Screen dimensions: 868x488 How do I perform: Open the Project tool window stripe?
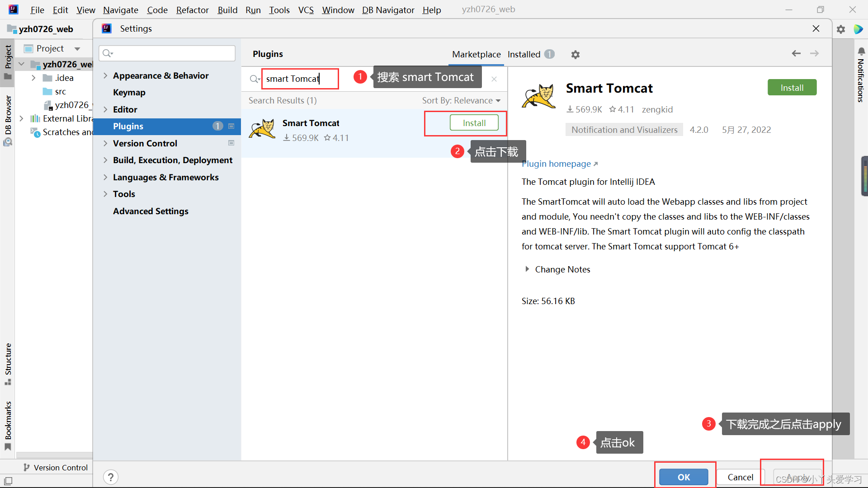(x=8, y=62)
